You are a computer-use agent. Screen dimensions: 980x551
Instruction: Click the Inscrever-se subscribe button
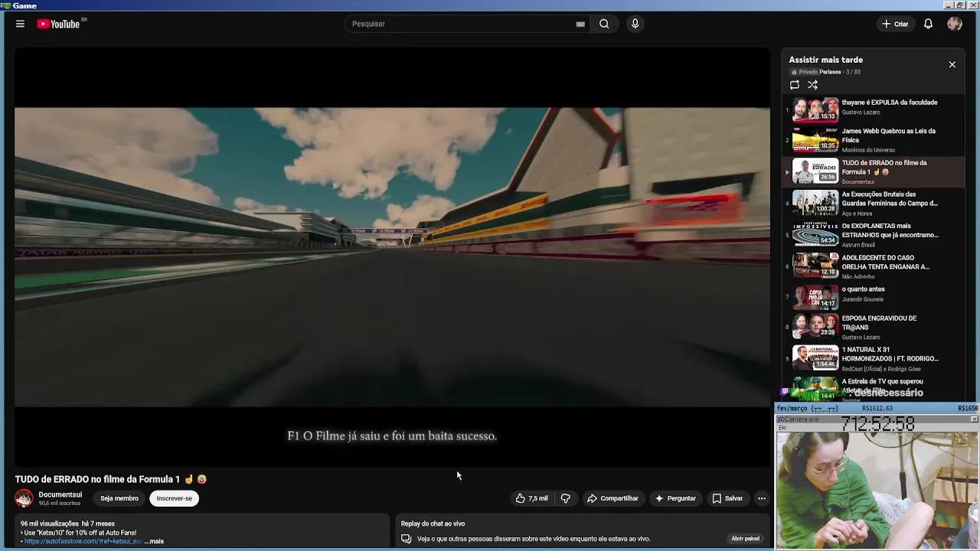[x=175, y=498]
